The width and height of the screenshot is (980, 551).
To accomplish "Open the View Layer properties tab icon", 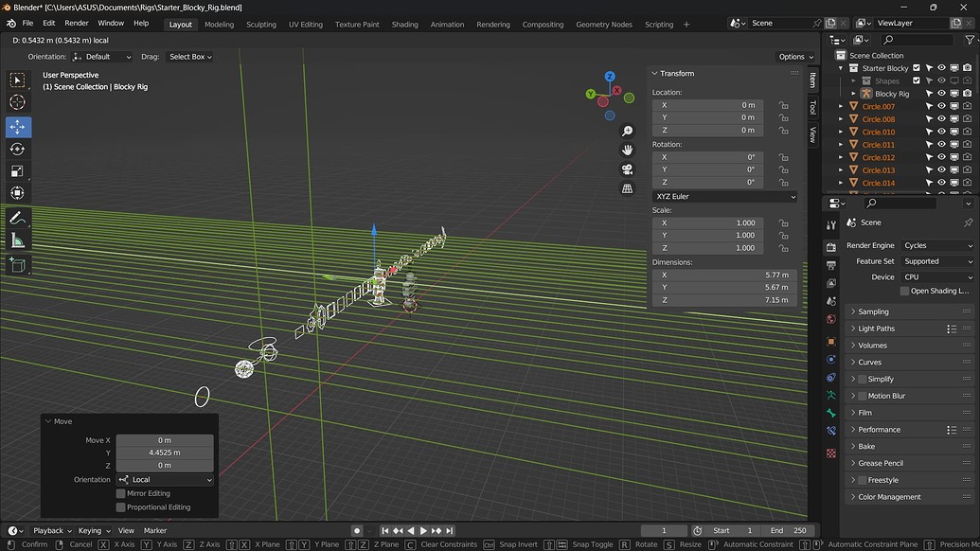I will coord(830,283).
